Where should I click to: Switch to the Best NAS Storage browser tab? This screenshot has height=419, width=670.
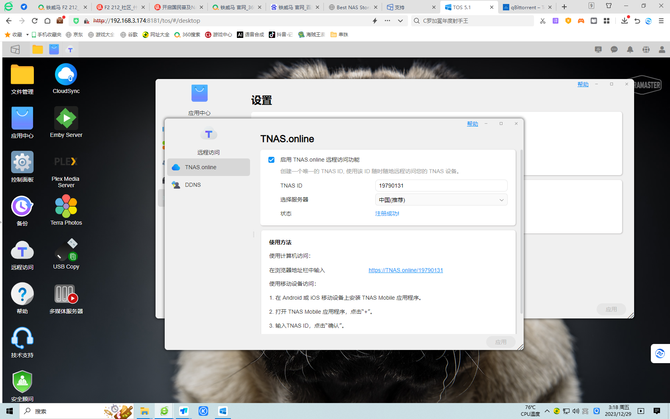(353, 7)
